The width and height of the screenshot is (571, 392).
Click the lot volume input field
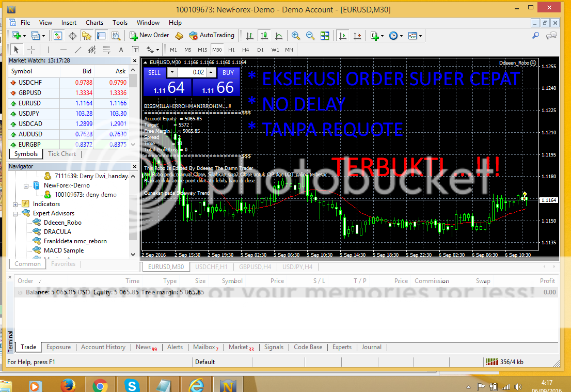point(196,73)
